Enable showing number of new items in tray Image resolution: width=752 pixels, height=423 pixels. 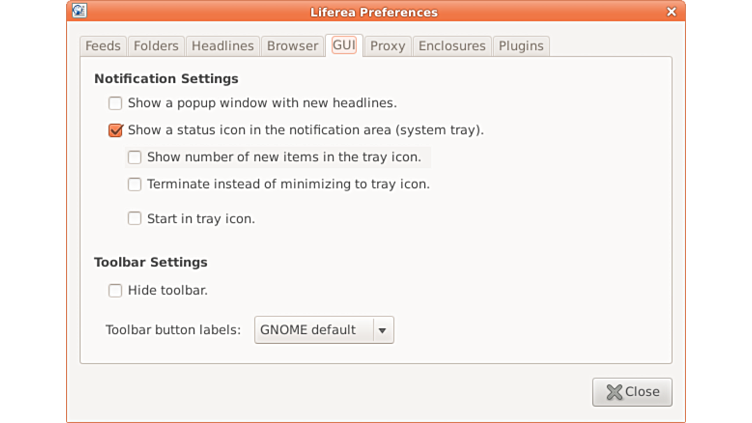135,157
